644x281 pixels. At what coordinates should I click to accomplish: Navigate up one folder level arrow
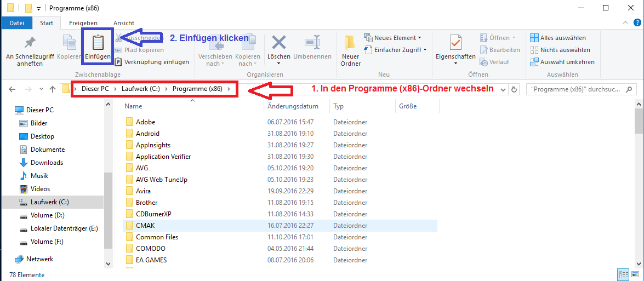tap(53, 89)
